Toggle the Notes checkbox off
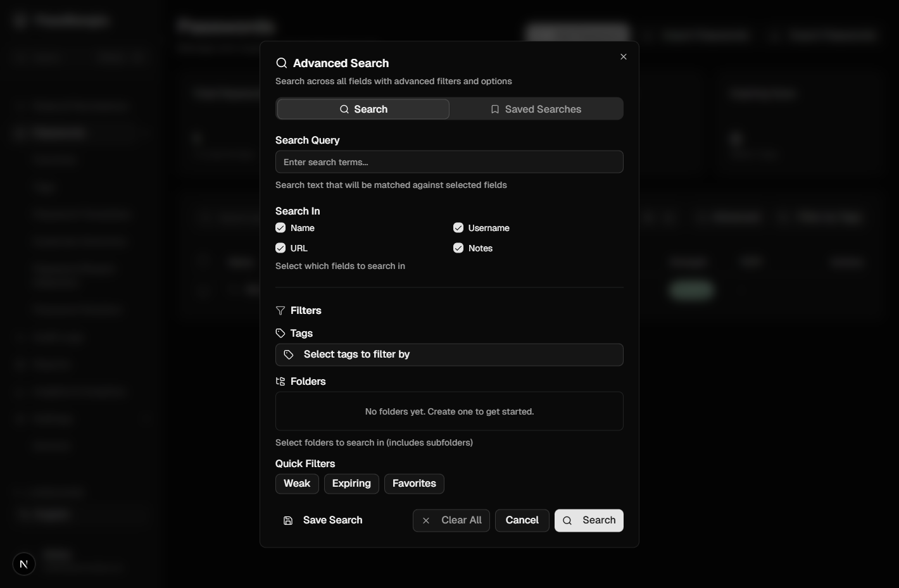This screenshot has height=588, width=899. click(458, 248)
